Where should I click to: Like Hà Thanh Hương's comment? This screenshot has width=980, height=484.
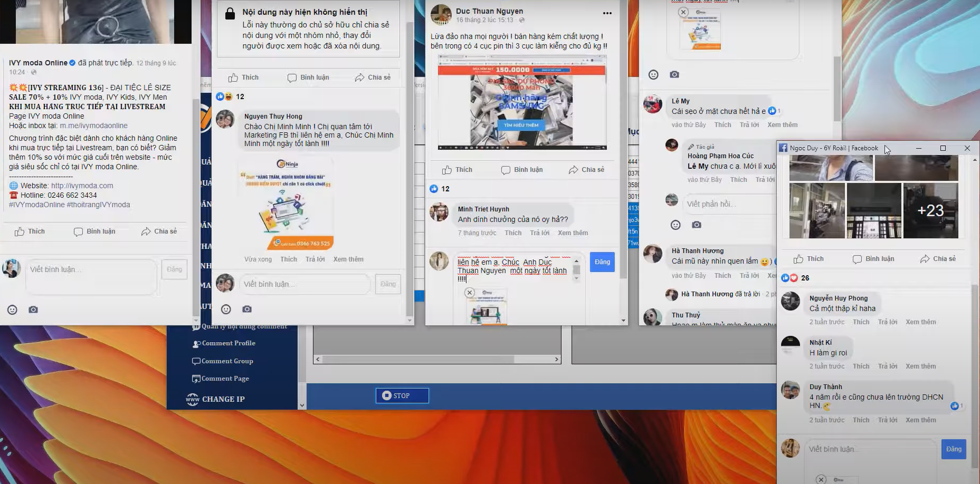pos(723,276)
